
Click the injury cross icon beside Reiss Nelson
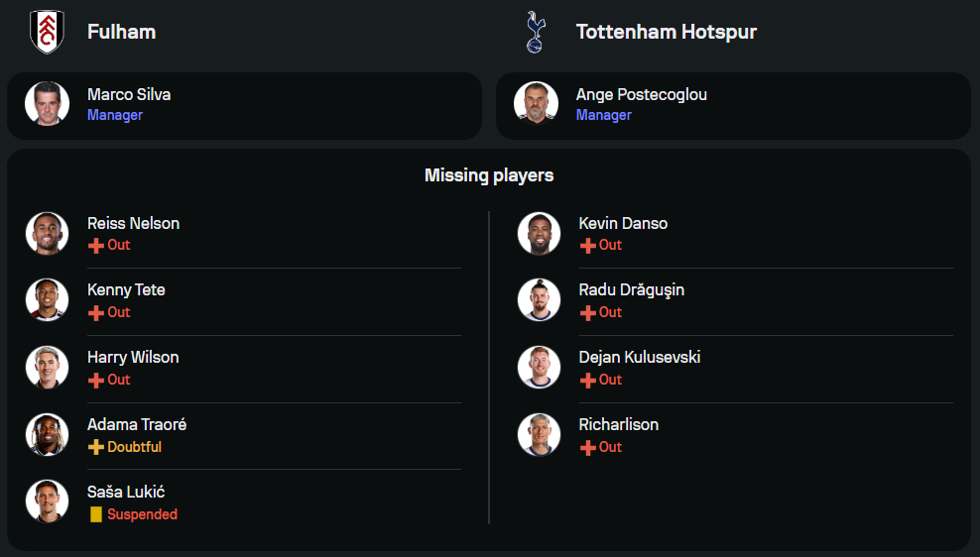click(96, 246)
